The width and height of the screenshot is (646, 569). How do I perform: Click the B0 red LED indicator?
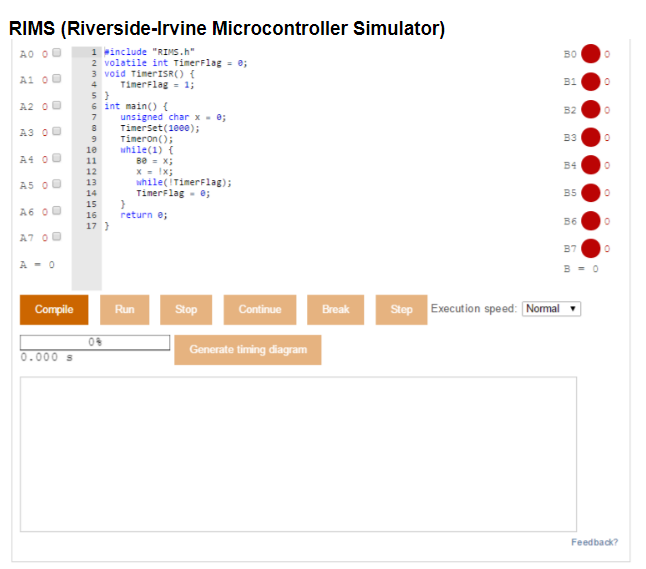pos(591,54)
